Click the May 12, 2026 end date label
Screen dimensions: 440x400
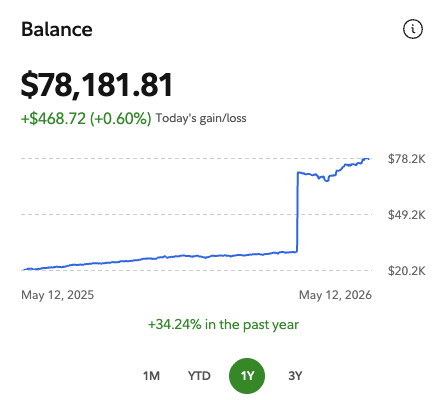335,295
